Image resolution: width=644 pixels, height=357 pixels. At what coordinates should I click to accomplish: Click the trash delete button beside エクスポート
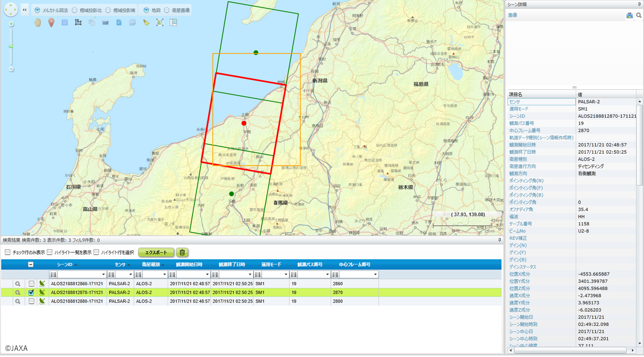coord(182,252)
